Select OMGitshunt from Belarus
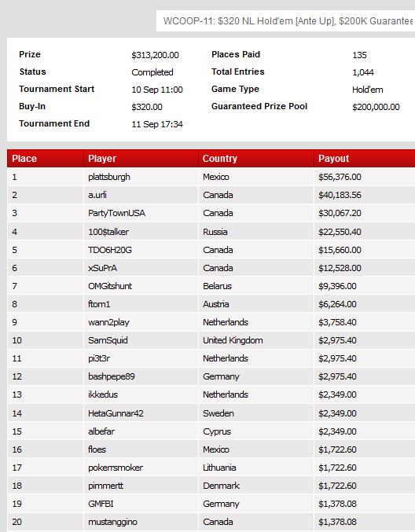Screen dimensions: 415x532 coord(109,286)
